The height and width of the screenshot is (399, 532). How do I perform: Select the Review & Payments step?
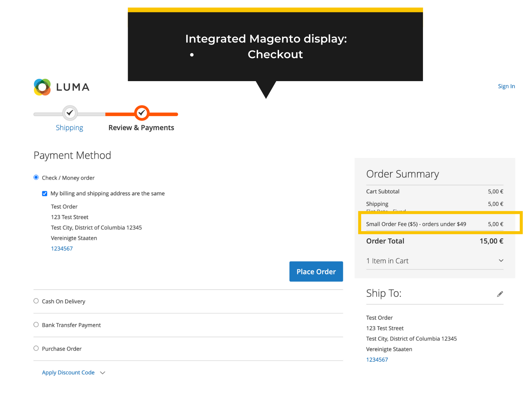click(141, 127)
